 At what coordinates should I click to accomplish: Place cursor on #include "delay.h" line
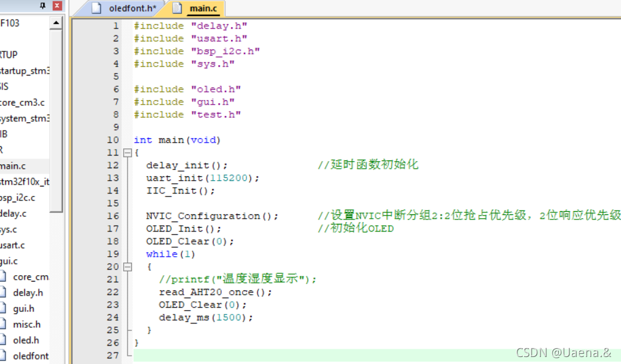coord(190,26)
